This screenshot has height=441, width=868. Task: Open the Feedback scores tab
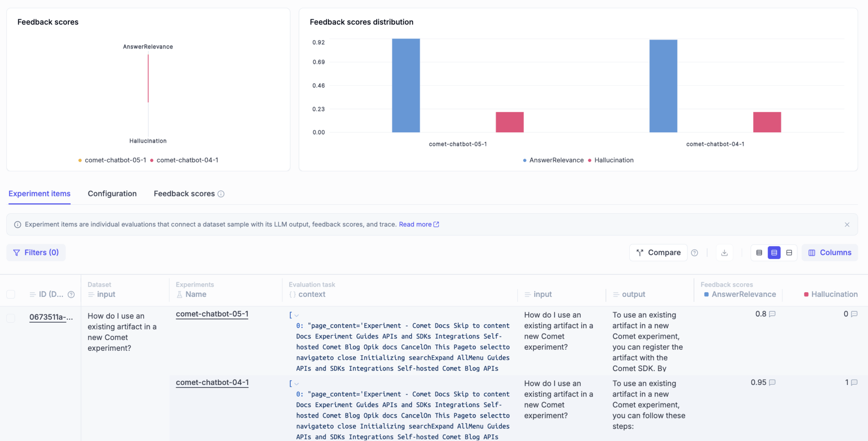pyautogui.click(x=184, y=194)
